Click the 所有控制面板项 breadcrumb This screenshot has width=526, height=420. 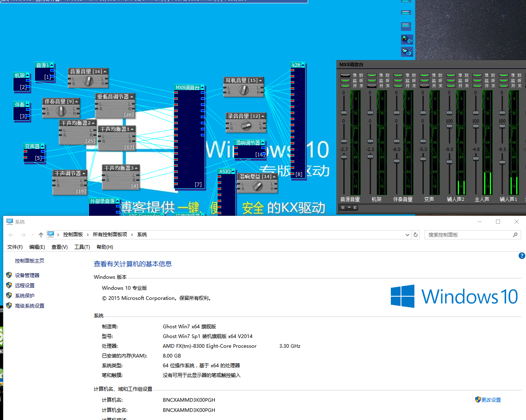(110, 235)
